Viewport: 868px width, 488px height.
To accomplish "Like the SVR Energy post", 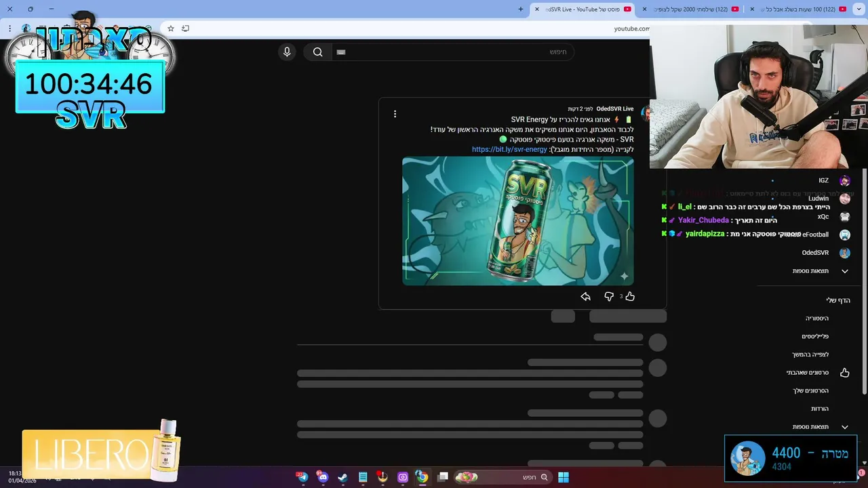I will click(x=630, y=296).
